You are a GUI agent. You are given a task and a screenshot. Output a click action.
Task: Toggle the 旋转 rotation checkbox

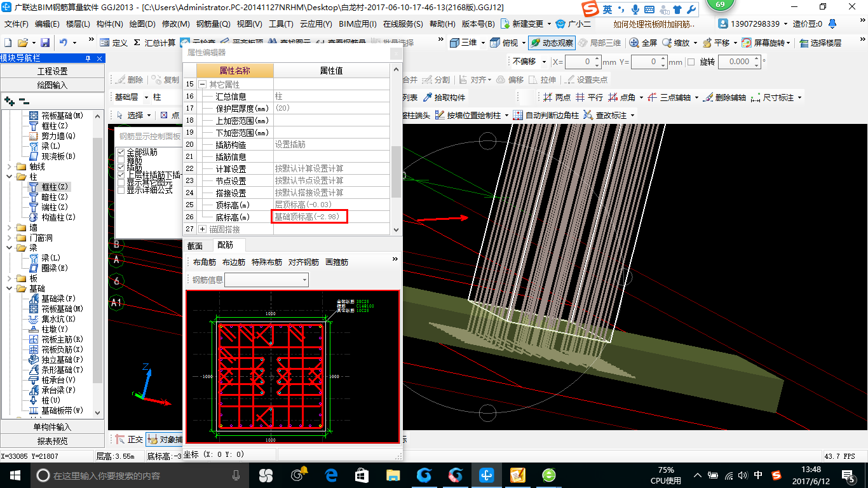[692, 62]
